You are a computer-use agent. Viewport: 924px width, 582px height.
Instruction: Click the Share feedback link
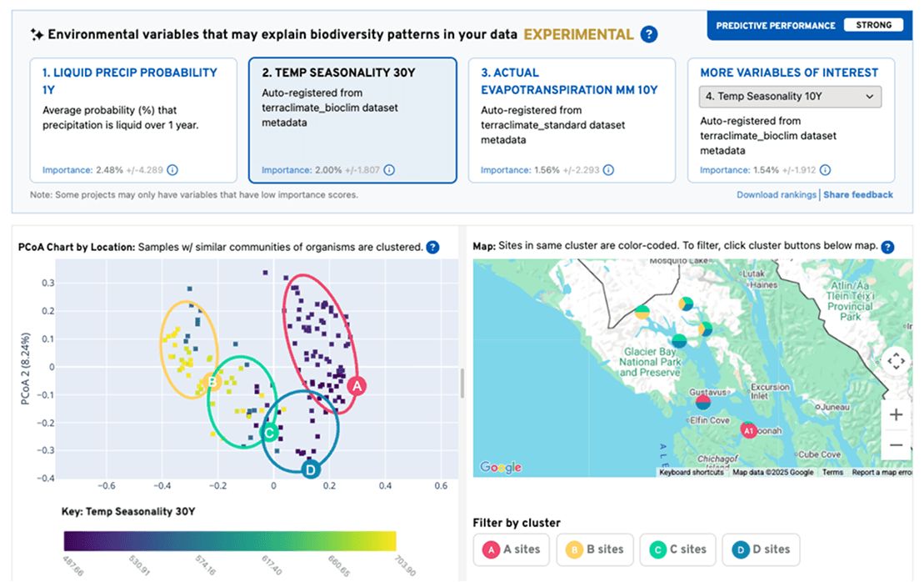tap(857, 194)
